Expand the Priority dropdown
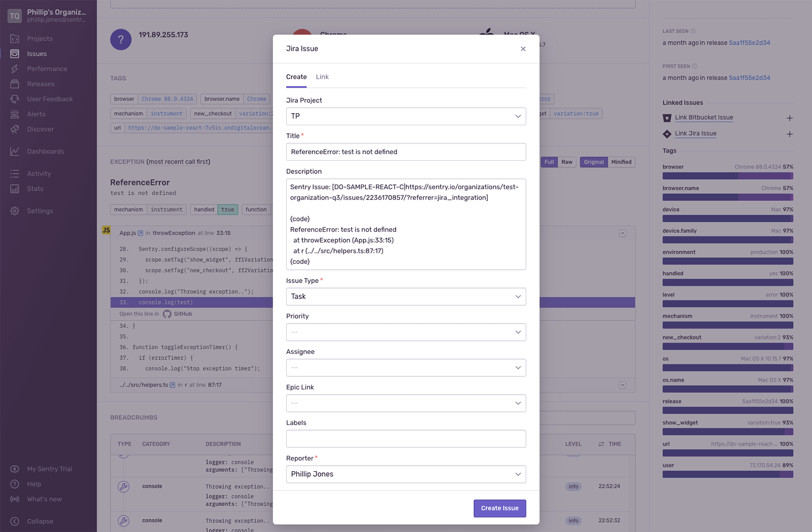The width and height of the screenshot is (812, 532). tap(405, 332)
